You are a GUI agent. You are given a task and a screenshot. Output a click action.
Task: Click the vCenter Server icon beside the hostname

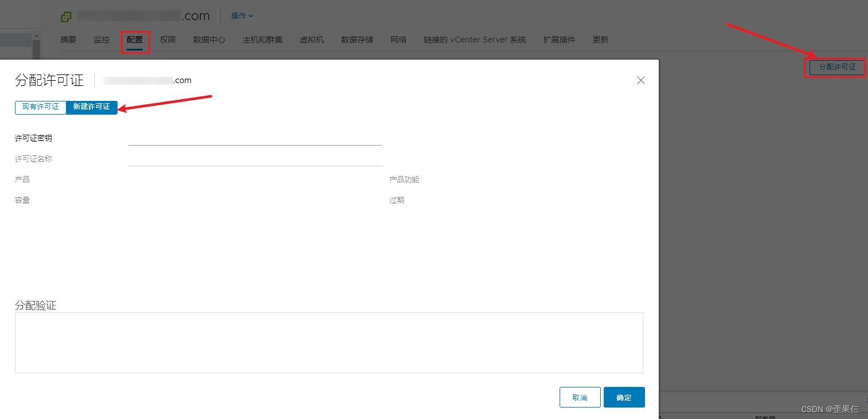[67, 17]
